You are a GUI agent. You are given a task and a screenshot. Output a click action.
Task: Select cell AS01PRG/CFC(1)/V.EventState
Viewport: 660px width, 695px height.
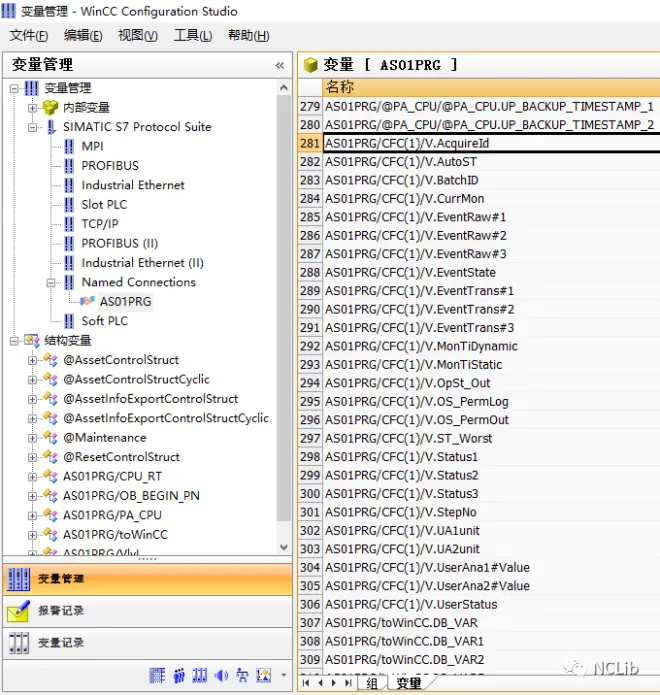point(491,273)
